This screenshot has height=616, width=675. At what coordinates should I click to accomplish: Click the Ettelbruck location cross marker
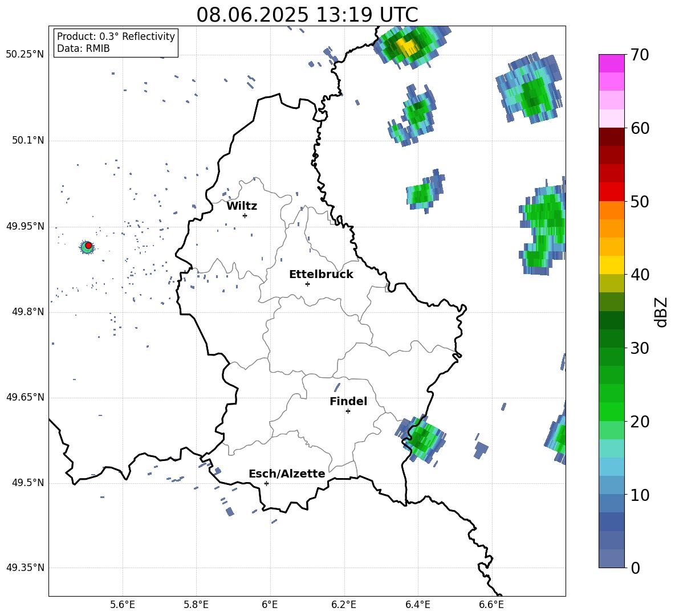307,284
